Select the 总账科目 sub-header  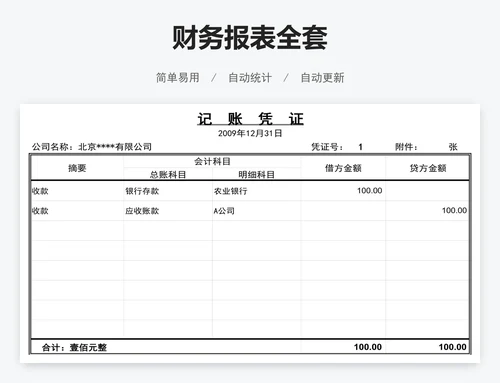coord(168,174)
